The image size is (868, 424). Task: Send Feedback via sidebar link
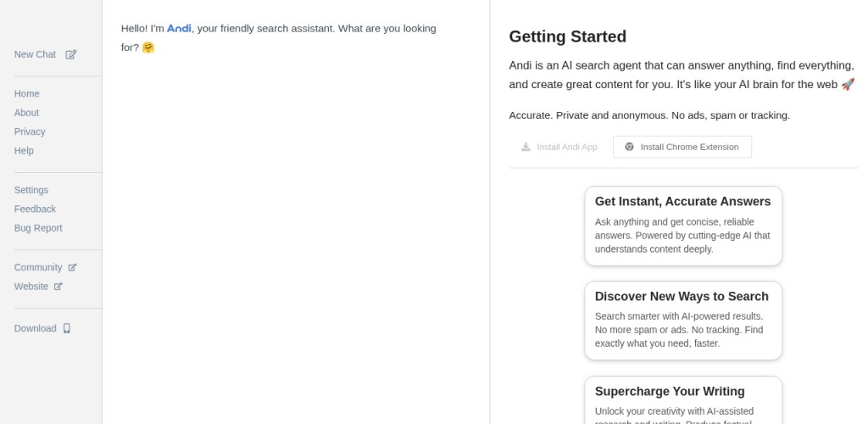tap(35, 209)
